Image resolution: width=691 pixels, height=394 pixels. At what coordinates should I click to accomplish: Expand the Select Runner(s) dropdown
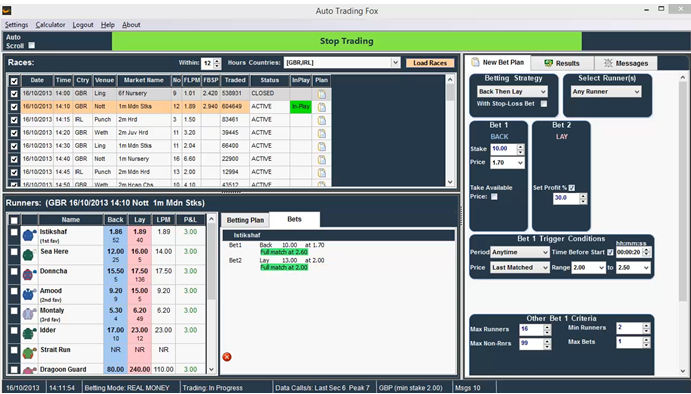click(x=606, y=92)
